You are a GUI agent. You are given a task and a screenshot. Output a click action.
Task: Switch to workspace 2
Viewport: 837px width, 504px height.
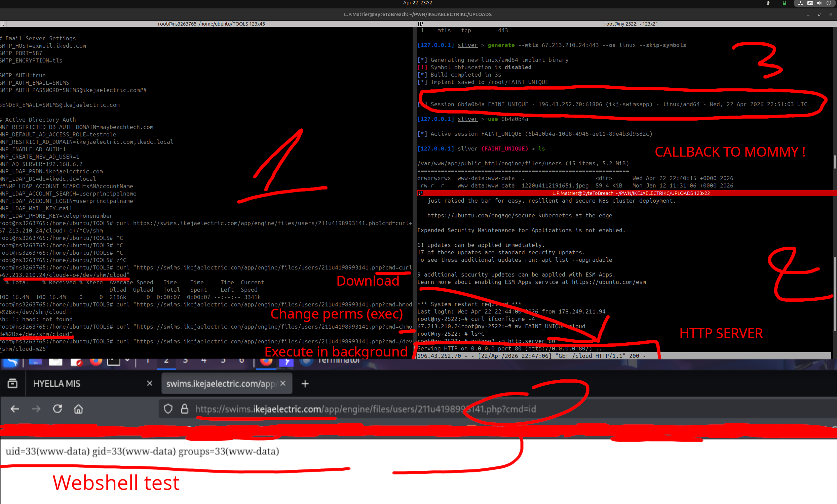166,361
